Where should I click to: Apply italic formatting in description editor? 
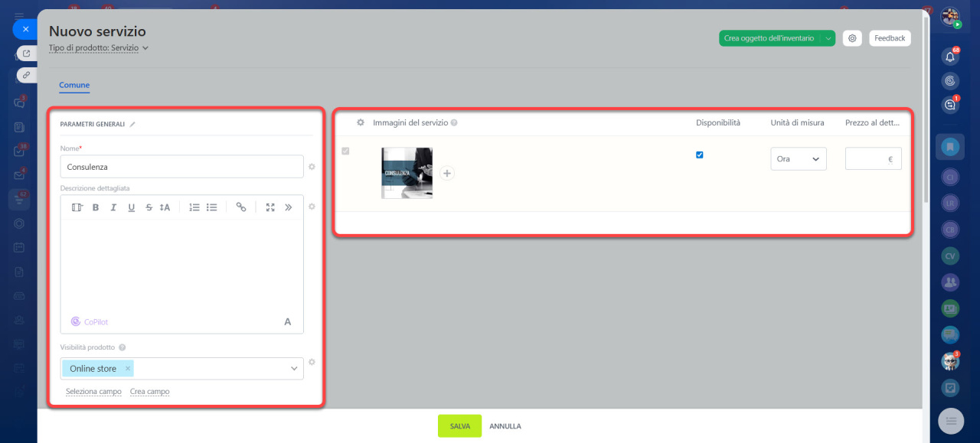tap(113, 207)
